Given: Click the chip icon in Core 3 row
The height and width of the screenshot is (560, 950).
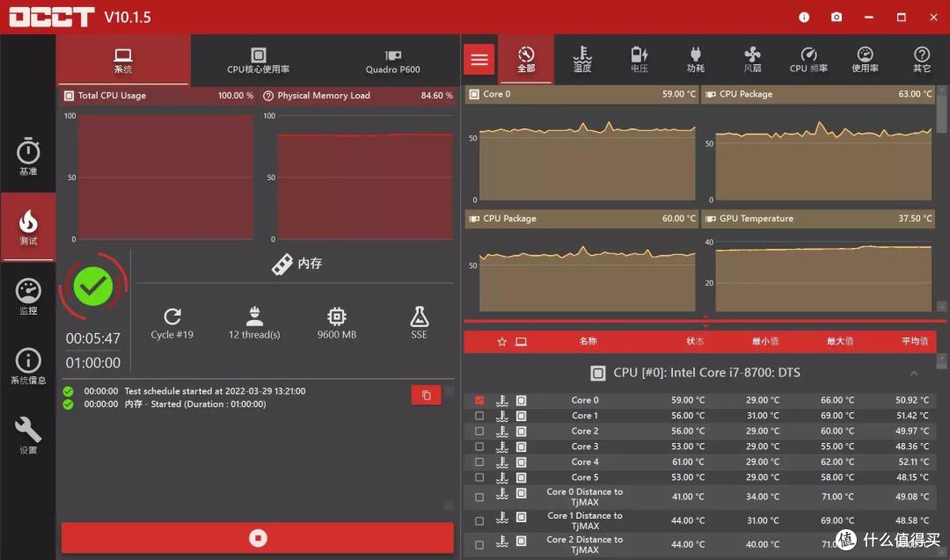Looking at the screenshot, I should (521, 447).
